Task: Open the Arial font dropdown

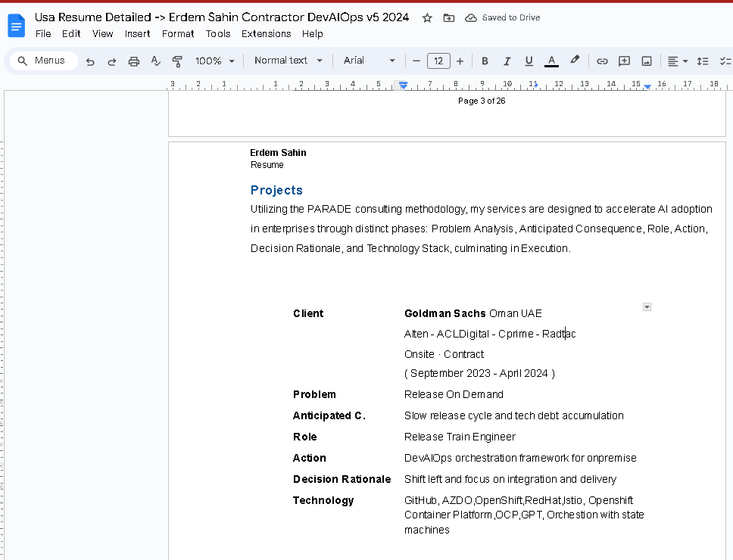Action: coord(370,61)
